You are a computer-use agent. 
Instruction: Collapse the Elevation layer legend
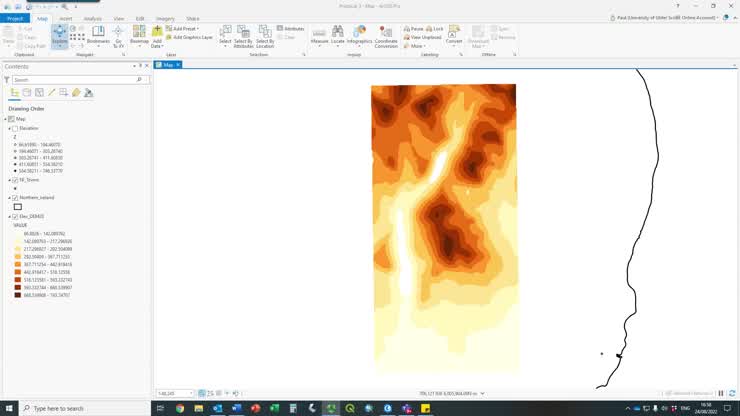(x=8, y=128)
